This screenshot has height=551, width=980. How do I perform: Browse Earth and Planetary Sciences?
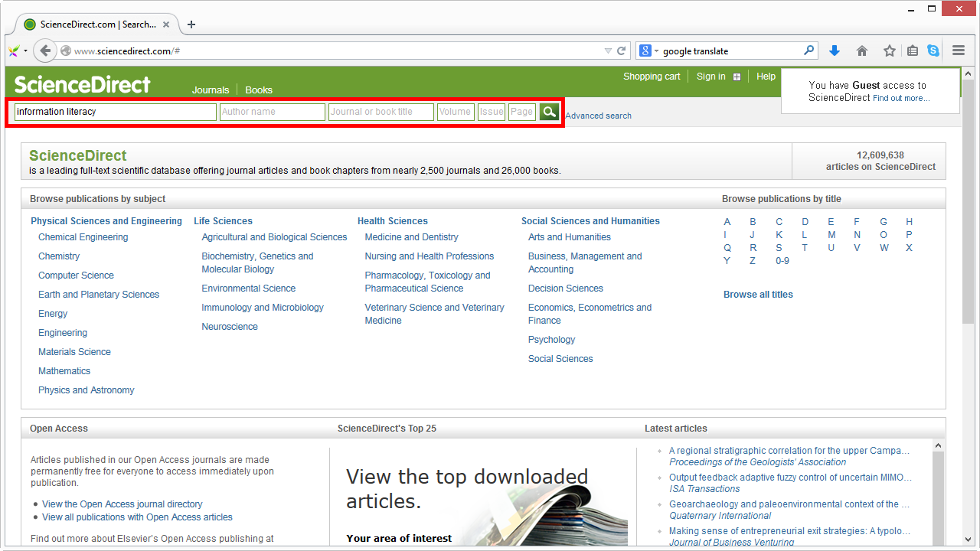(x=99, y=295)
